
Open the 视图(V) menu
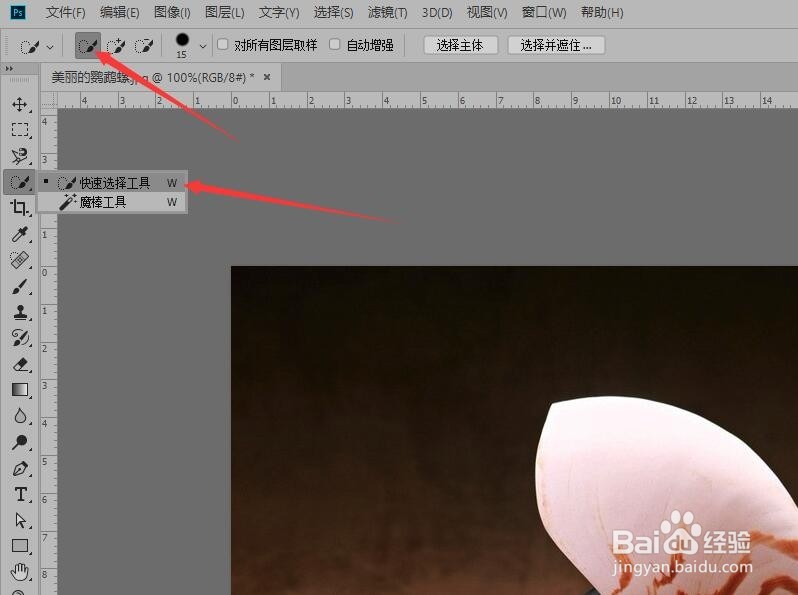coord(487,12)
